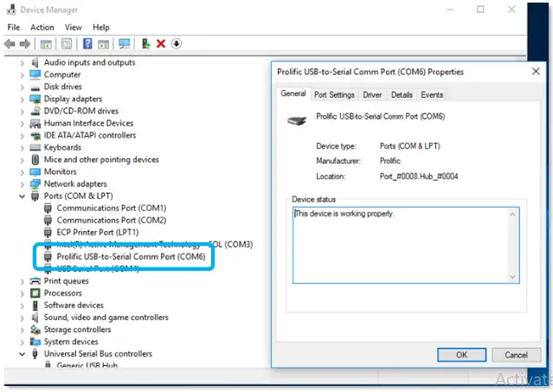This screenshot has width=553, height=392.
Task: Expand the Computer category
Action: (x=23, y=75)
